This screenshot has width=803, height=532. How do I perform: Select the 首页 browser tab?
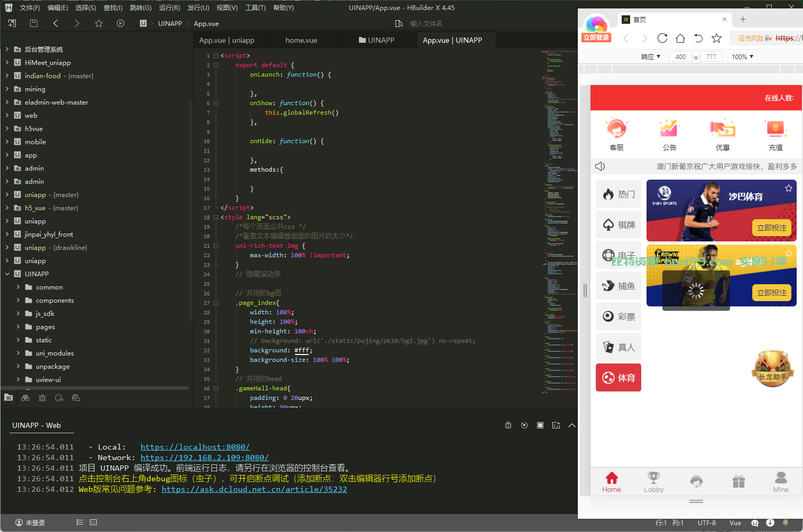tap(675, 20)
